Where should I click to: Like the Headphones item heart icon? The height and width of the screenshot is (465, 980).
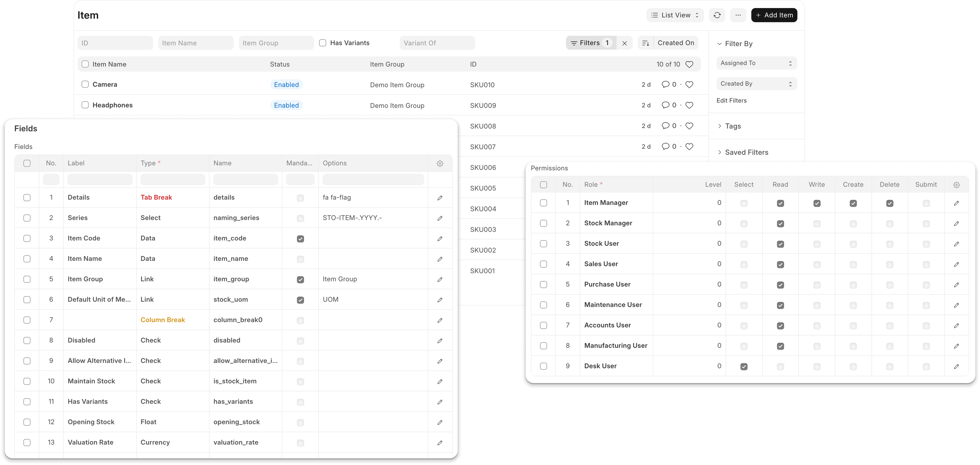pyautogui.click(x=689, y=105)
